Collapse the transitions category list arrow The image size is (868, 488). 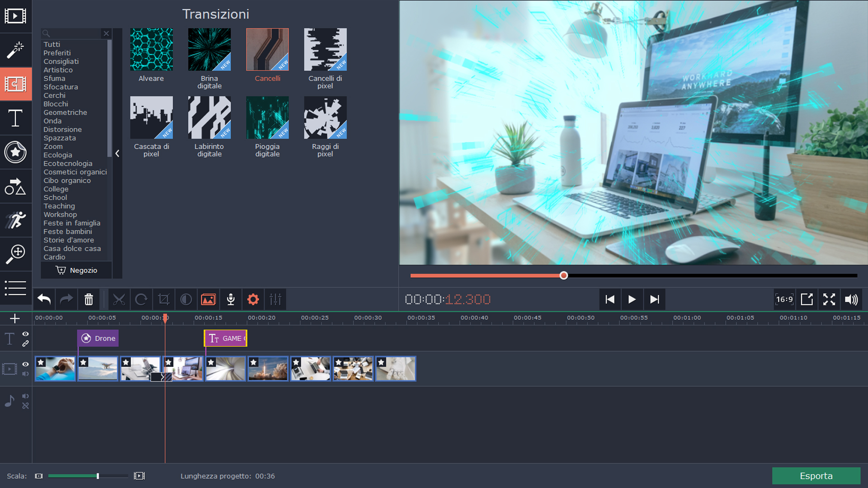point(117,154)
